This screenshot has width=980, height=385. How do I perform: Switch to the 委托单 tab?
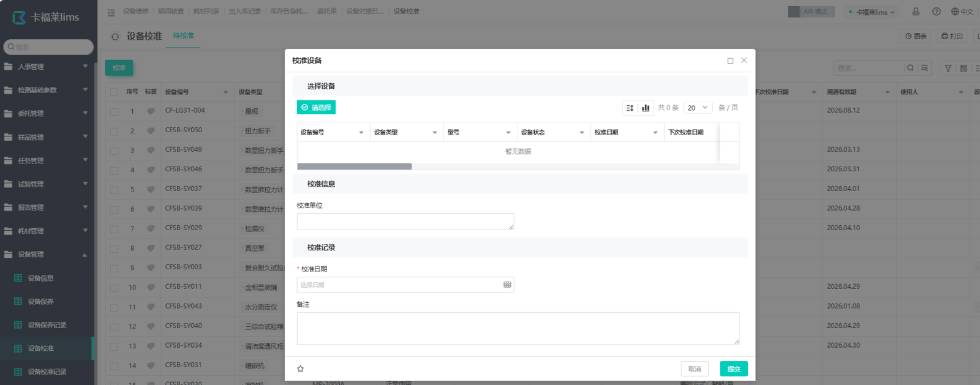[x=327, y=12]
